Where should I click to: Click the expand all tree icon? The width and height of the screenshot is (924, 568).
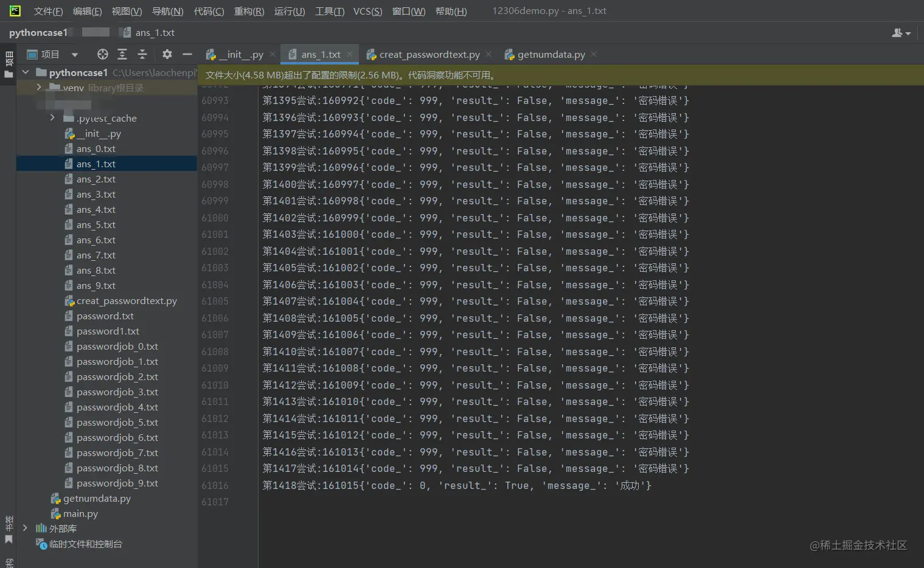(x=122, y=54)
